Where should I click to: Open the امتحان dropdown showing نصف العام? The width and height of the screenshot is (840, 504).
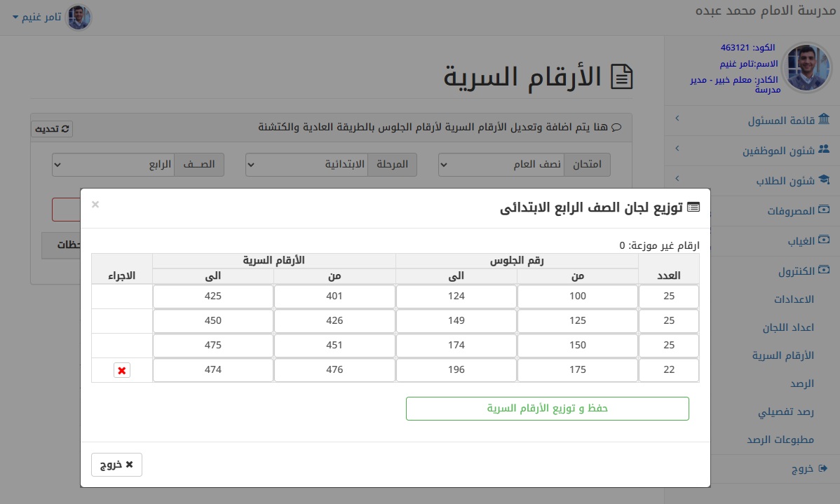click(501, 165)
